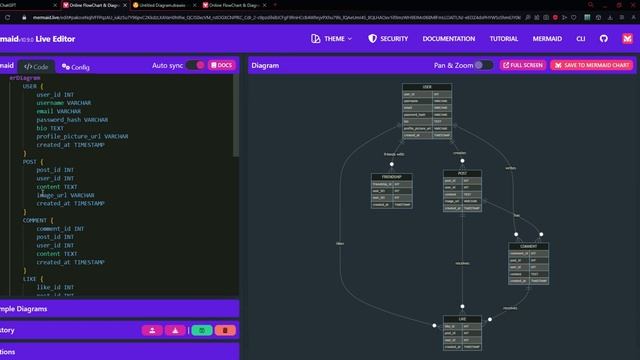
Task: Open the TUTORIAL link
Action: click(x=504, y=39)
